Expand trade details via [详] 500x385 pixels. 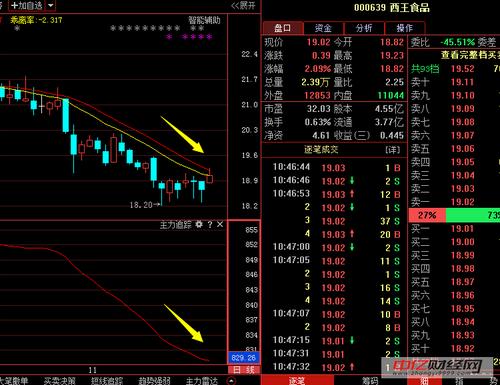click(x=393, y=150)
